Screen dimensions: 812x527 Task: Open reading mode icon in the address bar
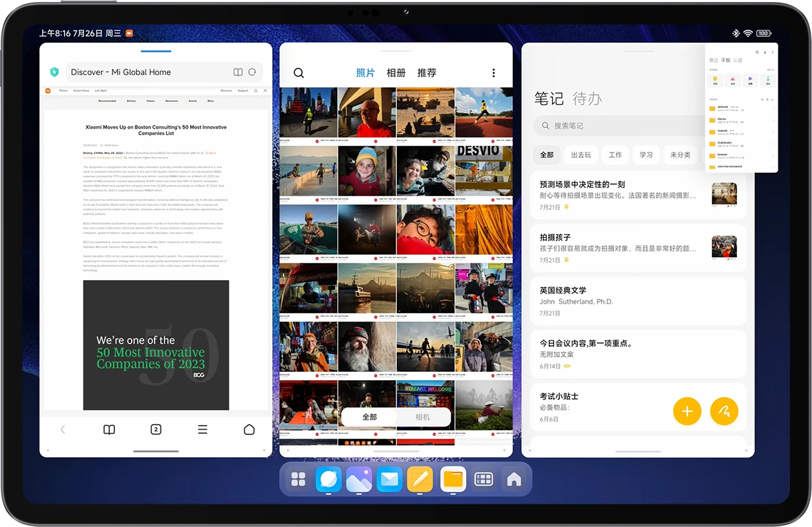pyautogui.click(x=238, y=72)
